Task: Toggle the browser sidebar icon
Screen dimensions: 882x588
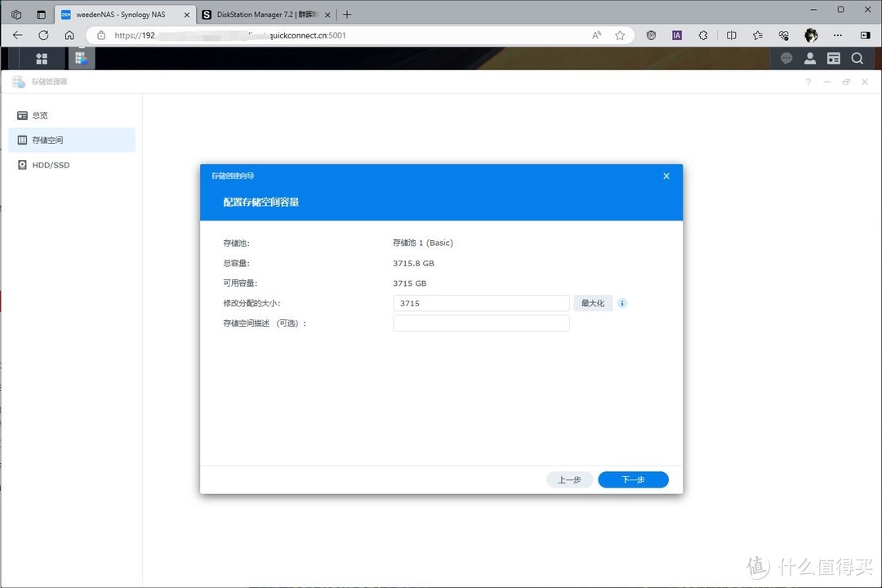Action: pyautogui.click(x=865, y=35)
